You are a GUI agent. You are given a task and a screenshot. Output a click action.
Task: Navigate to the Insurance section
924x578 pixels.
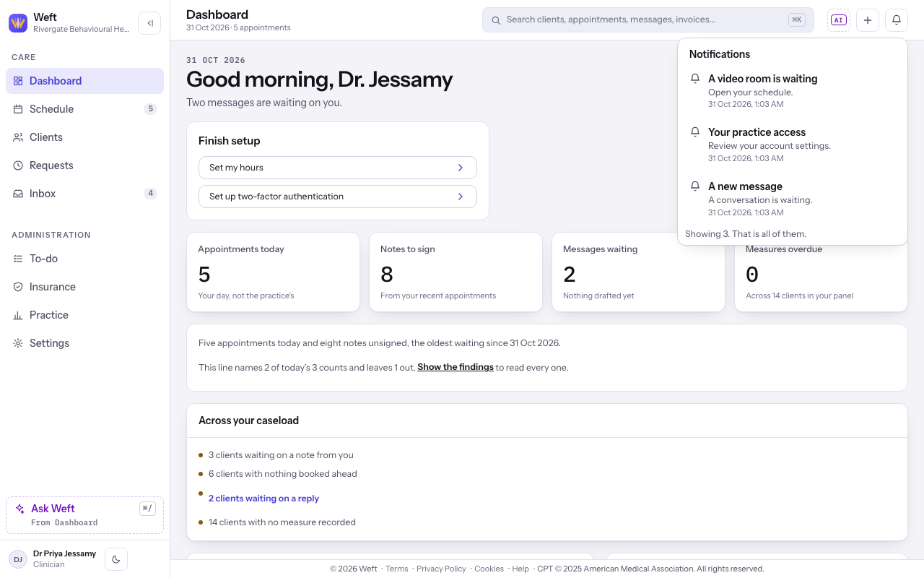(84, 287)
